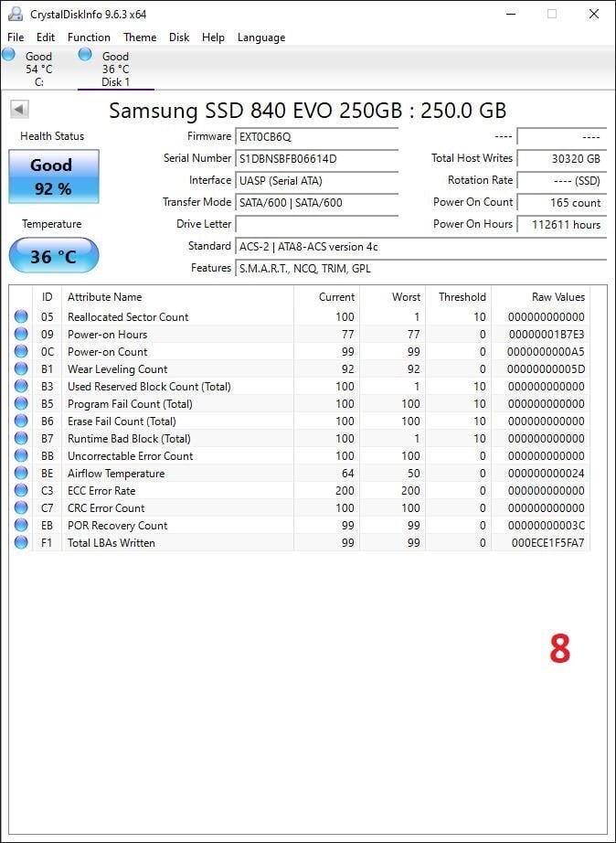The image size is (616, 843).
Task: Click the Total Host Writes value 30320 GB
Action: coord(562,158)
